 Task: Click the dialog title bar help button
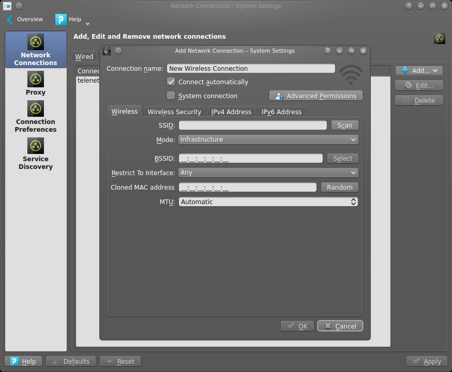point(328,51)
